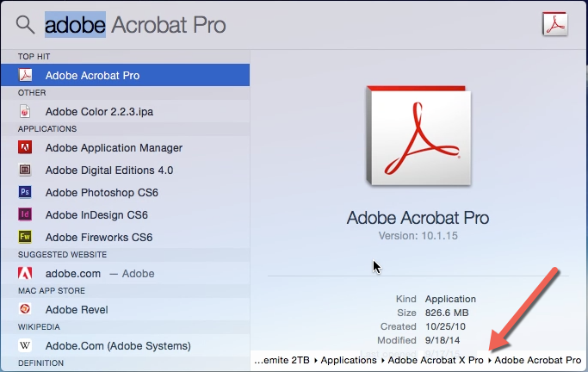
Task: Click the Fireworks CS6 Fw icon
Action: (25, 237)
